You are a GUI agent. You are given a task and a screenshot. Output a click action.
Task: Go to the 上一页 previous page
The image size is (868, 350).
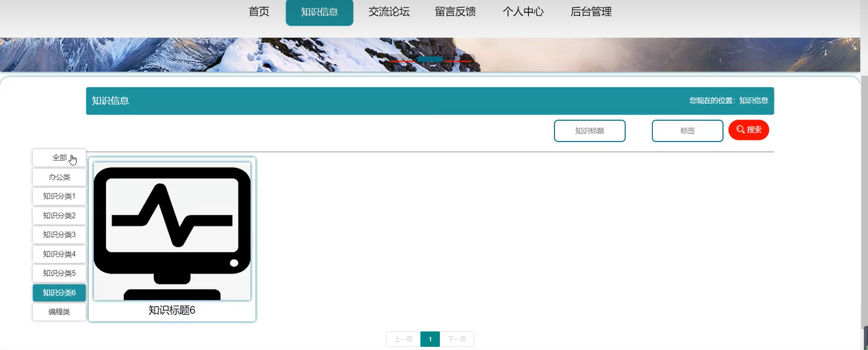[403, 339]
